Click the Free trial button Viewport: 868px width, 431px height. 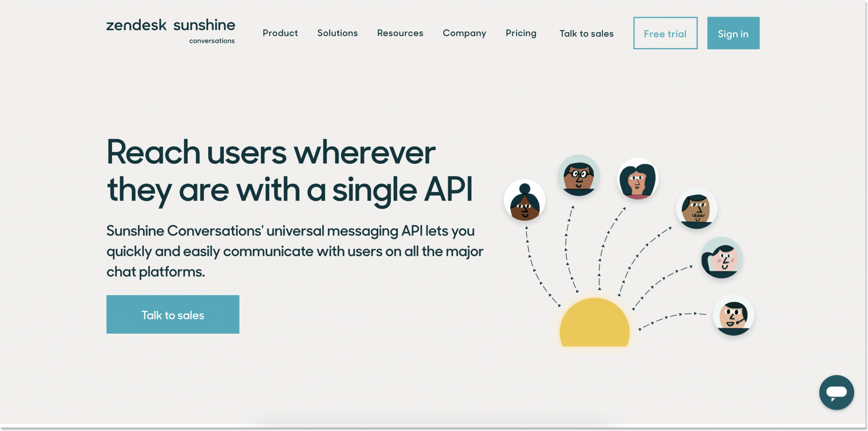click(x=665, y=33)
